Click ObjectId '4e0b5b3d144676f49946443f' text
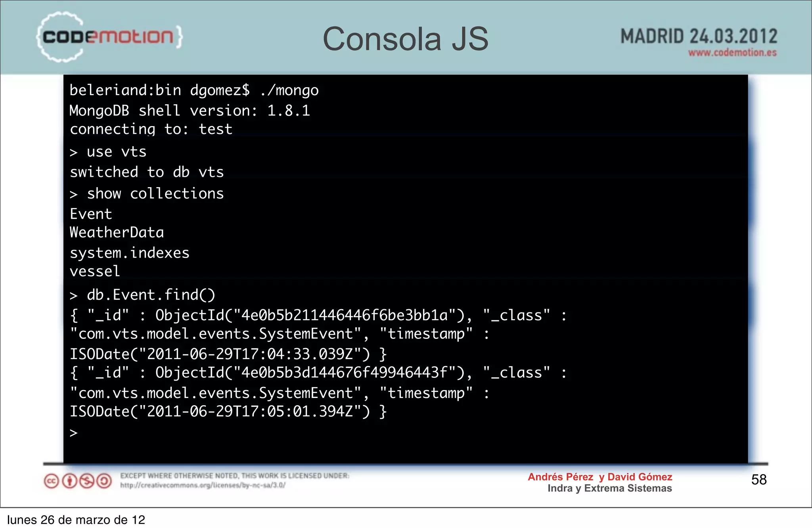The image size is (812, 528). [x=344, y=373]
